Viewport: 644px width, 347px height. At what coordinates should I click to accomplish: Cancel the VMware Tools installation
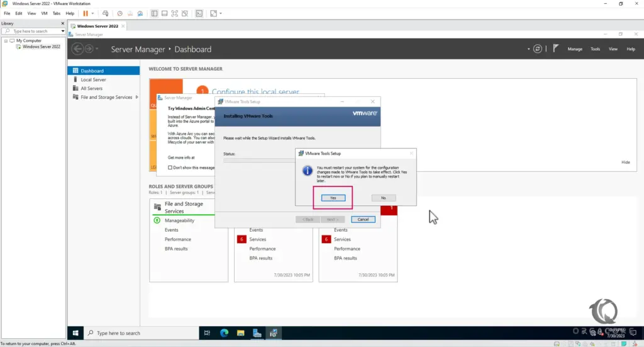[363, 220]
